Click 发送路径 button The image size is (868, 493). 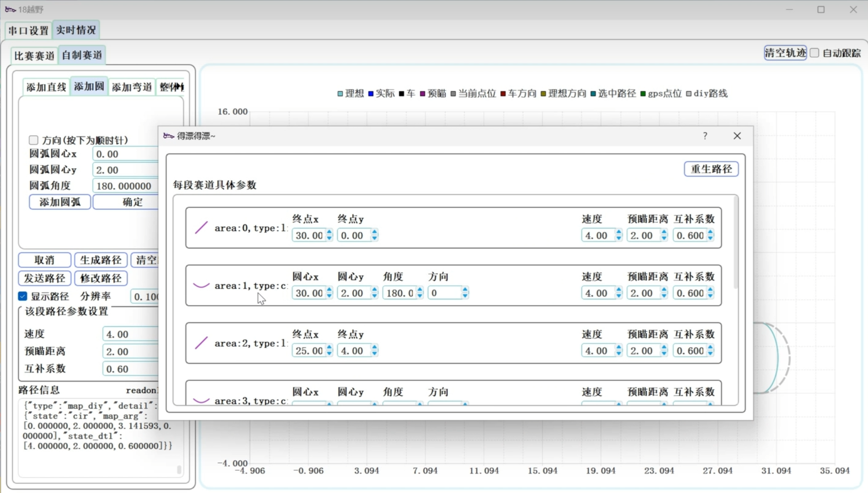click(44, 278)
